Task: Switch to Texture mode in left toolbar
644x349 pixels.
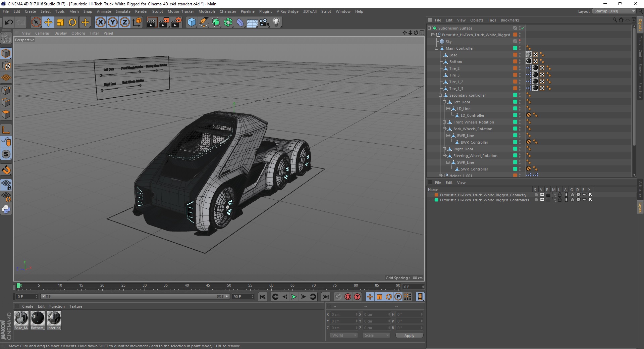Action: click(6, 66)
